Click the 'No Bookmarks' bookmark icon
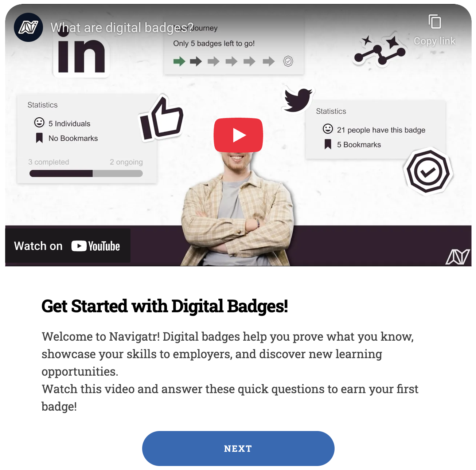Viewport: 476px width, 470px height. click(x=39, y=138)
